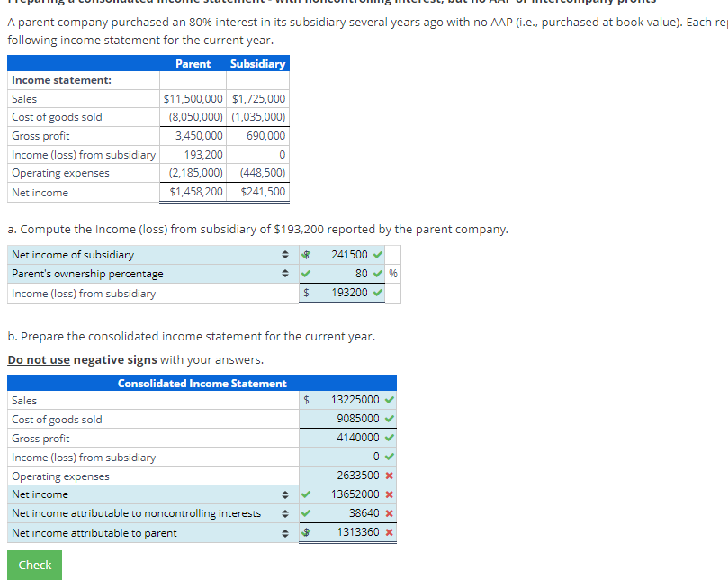Click the Parent column header
This screenshot has width=728, height=580.
pyautogui.click(x=193, y=64)
